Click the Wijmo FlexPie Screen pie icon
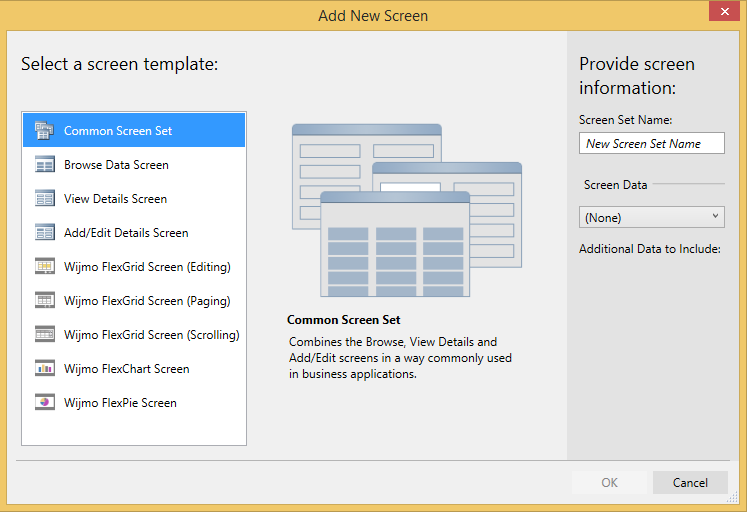This screenshot has height=512, width=747. point(44,403)
